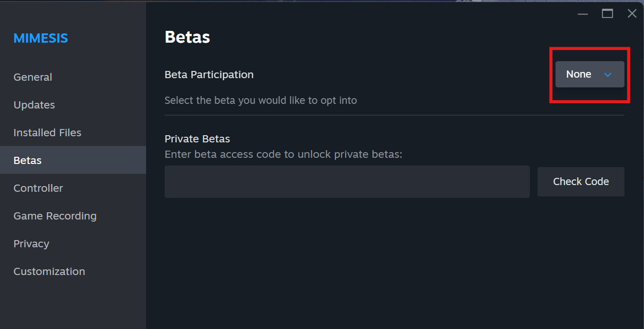Click the Beta Participation label
Image resolution: width=644 pixels, height=329 pixels.
[209, 75]
